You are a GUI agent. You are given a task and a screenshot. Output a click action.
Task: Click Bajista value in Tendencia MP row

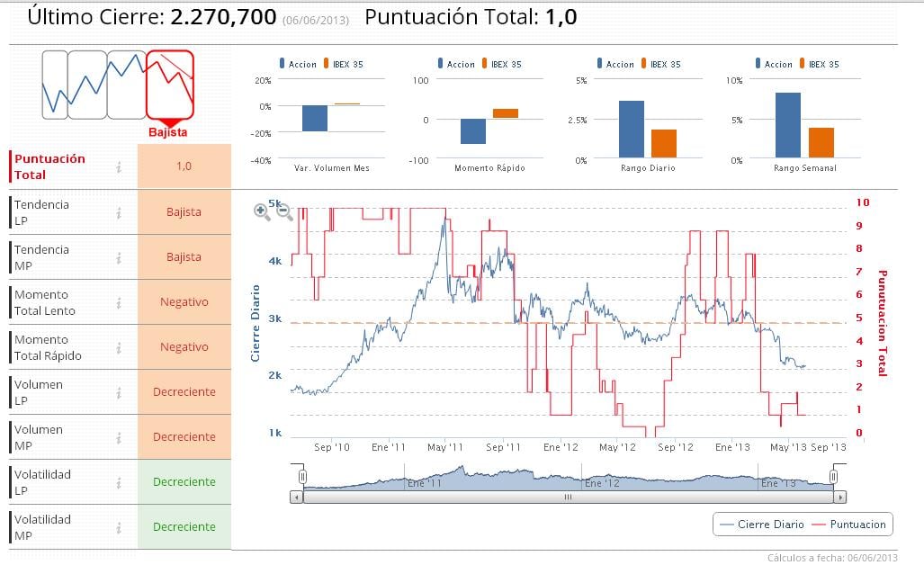[x=184, y=257]
